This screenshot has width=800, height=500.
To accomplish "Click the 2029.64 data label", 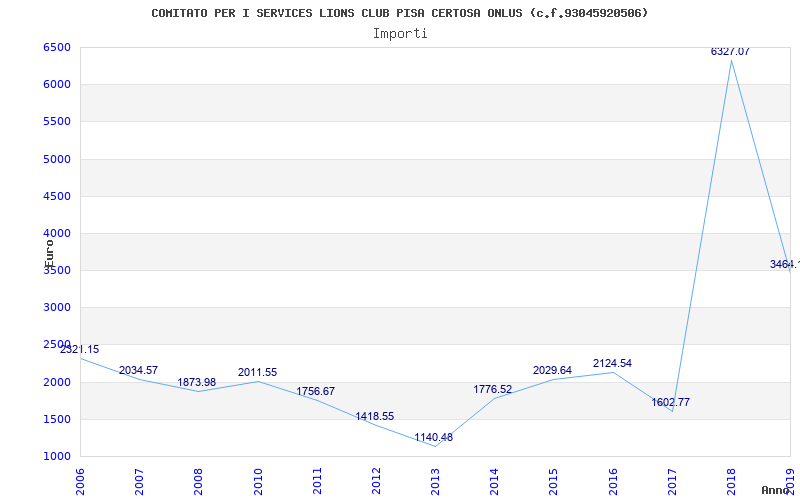I will 552,370.
